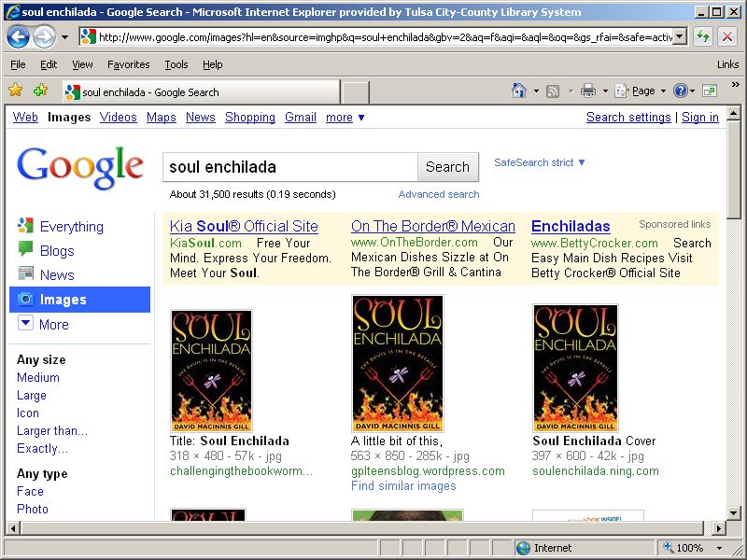747x560 pixels.
Task: Open a new blank tab
Action: click(356, 91)
